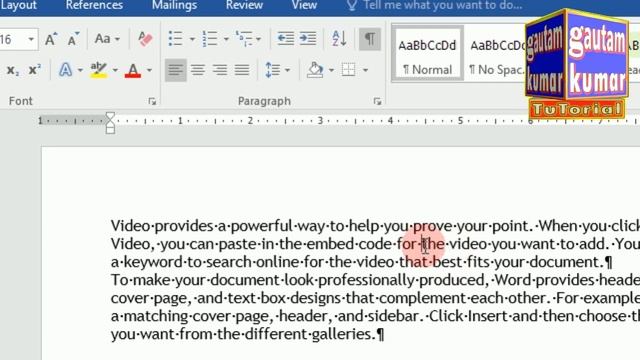This screenshot has width=640, height=360.
Task: Click the word 'embed' in second line
Action: pos(331,244)
